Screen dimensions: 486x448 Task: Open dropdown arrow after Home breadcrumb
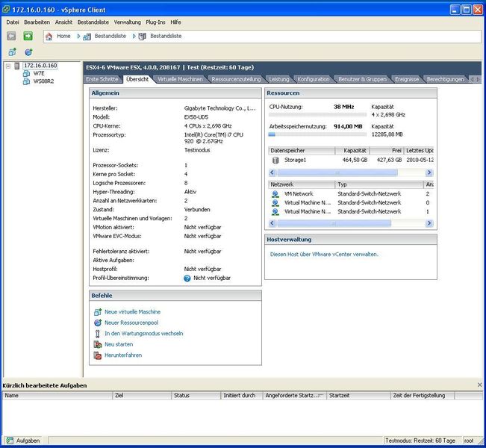77,36
